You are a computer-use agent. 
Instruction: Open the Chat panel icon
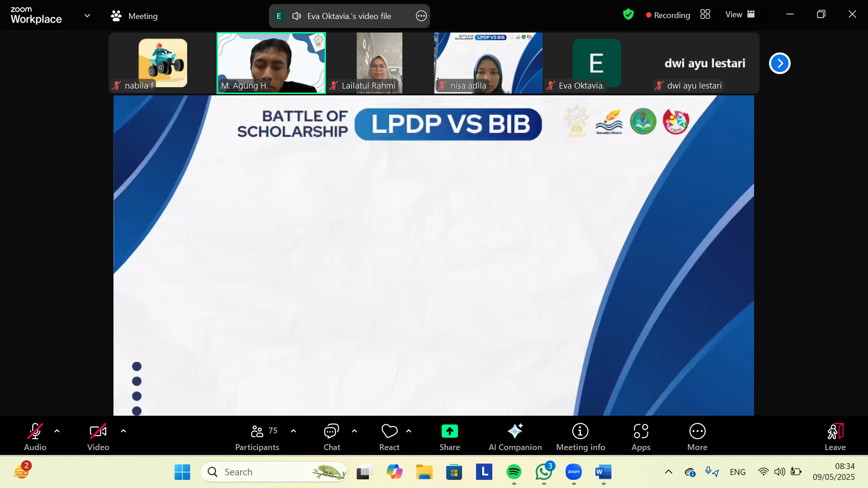331,432
